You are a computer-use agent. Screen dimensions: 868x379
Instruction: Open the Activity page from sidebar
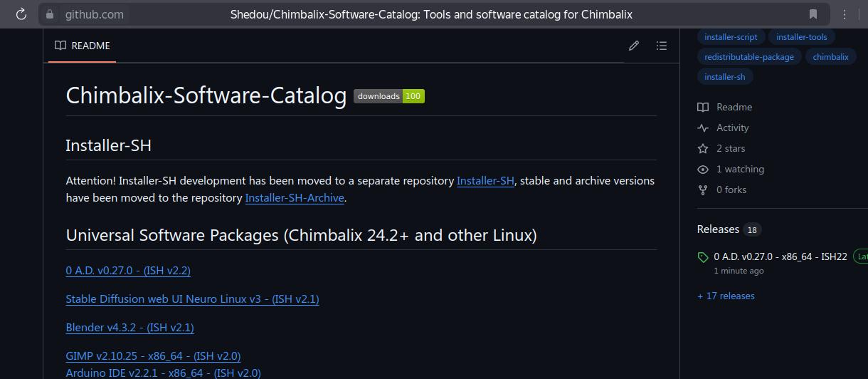click(732, 128)
